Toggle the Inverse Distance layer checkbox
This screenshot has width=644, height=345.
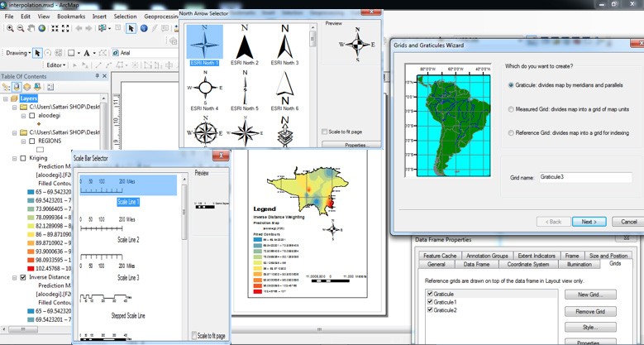[22, 278]
